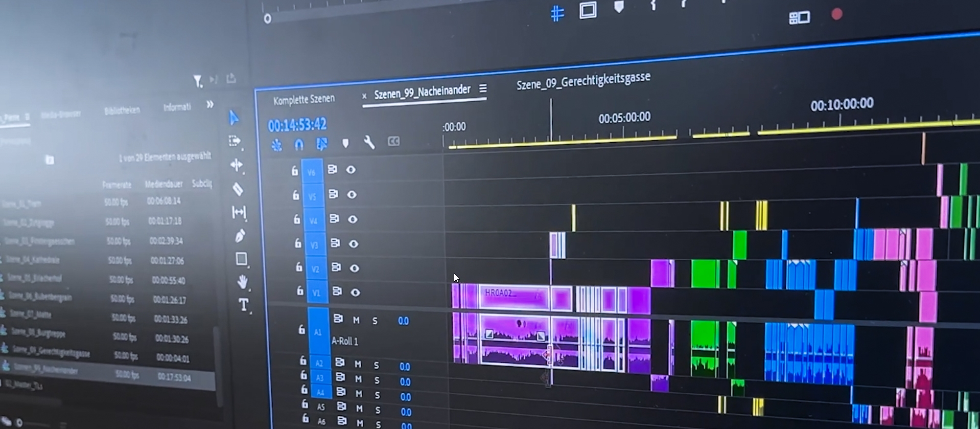Open timeline display settings wrench

coord(369,143)
